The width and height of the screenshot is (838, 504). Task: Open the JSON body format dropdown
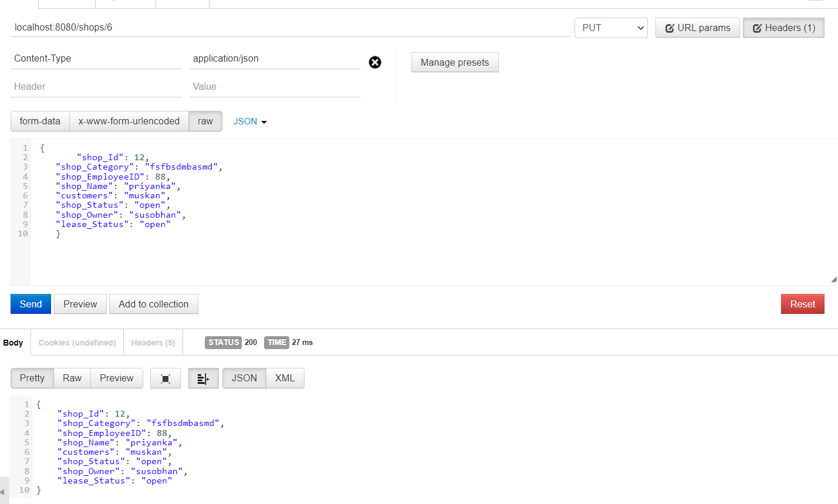pos(249,121)
